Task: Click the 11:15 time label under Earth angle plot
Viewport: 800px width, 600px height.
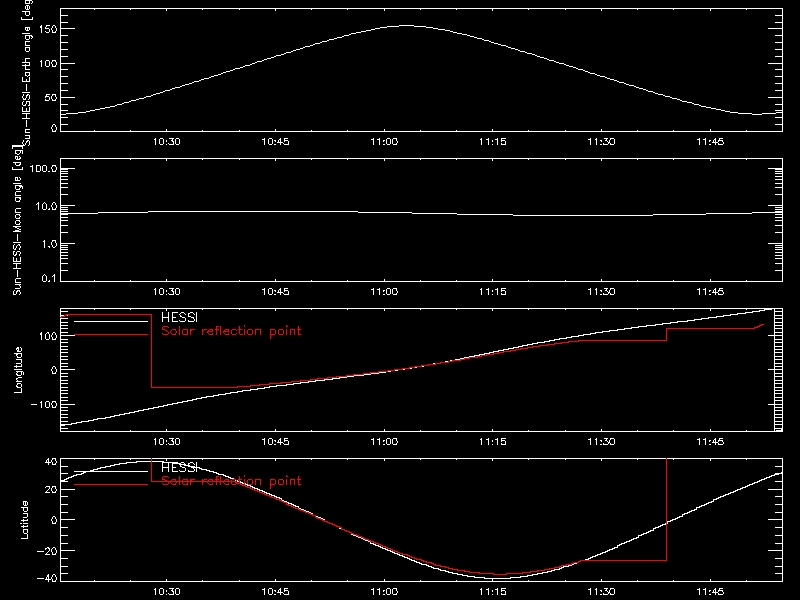Action: tap(493, 142)
